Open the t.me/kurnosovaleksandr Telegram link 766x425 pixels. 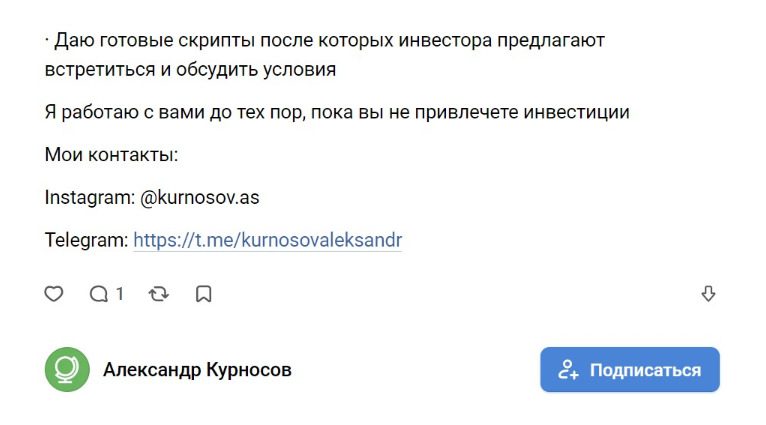[267, 240]
